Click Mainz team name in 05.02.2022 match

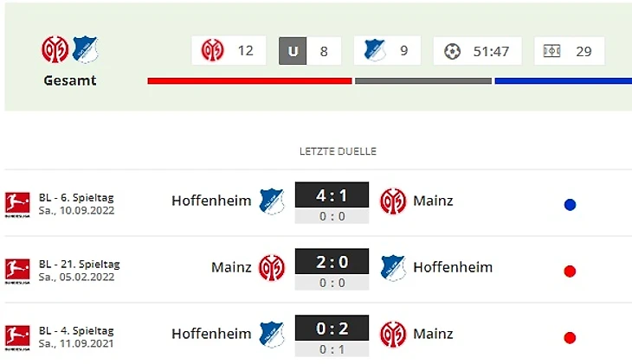tap(231, 267)
